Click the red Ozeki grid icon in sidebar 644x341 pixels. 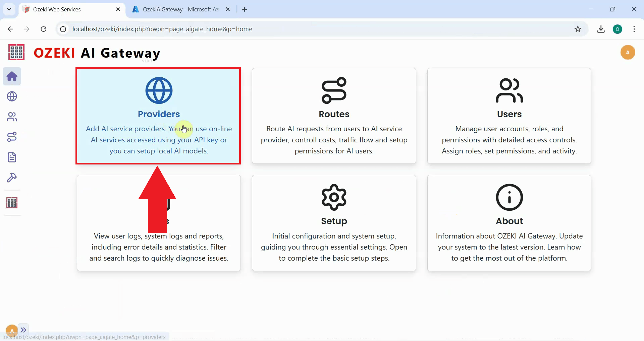[x=12, y=203]
